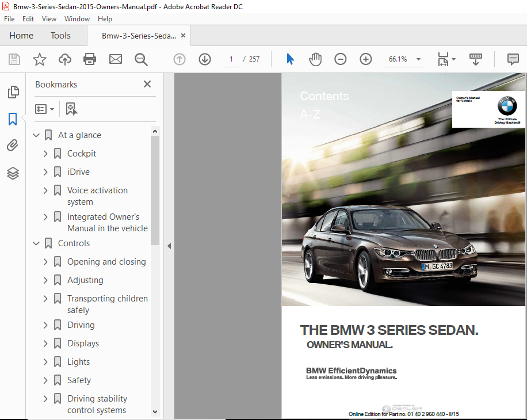
Task: Close the Bmw-3-Series-Seda document tab
Action: coord(183,35)
